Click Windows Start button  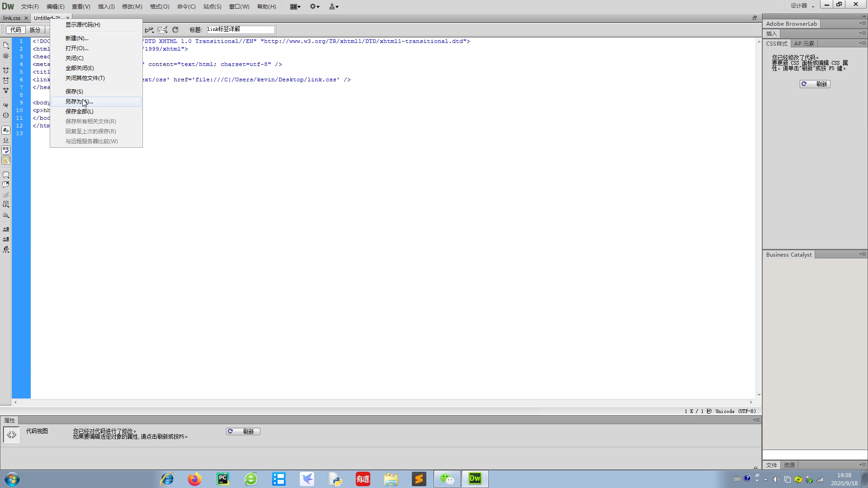click(x=12, y=479)
